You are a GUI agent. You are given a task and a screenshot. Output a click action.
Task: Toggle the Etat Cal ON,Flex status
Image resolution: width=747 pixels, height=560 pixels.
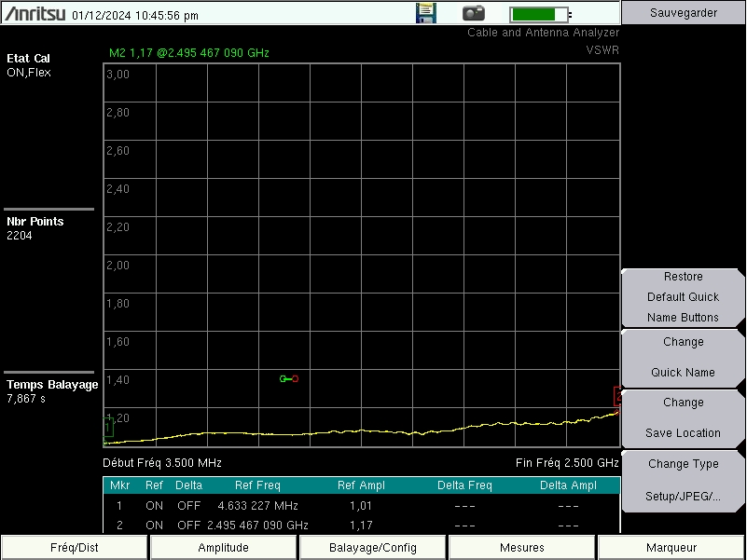[29, 65]
